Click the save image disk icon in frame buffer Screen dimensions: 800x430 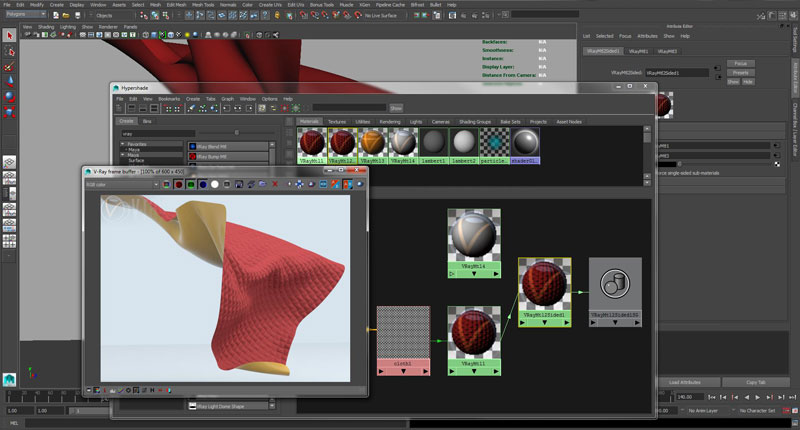(x=238, y=184)
